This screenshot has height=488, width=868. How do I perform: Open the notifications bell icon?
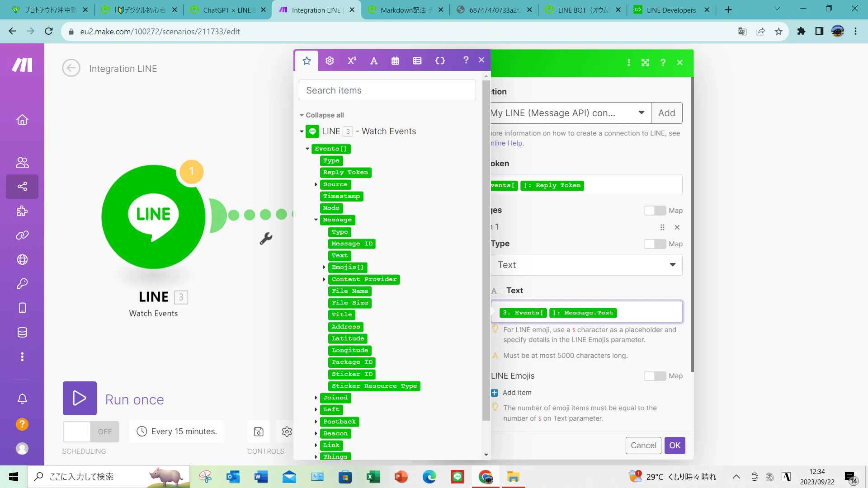coord(22,399)
